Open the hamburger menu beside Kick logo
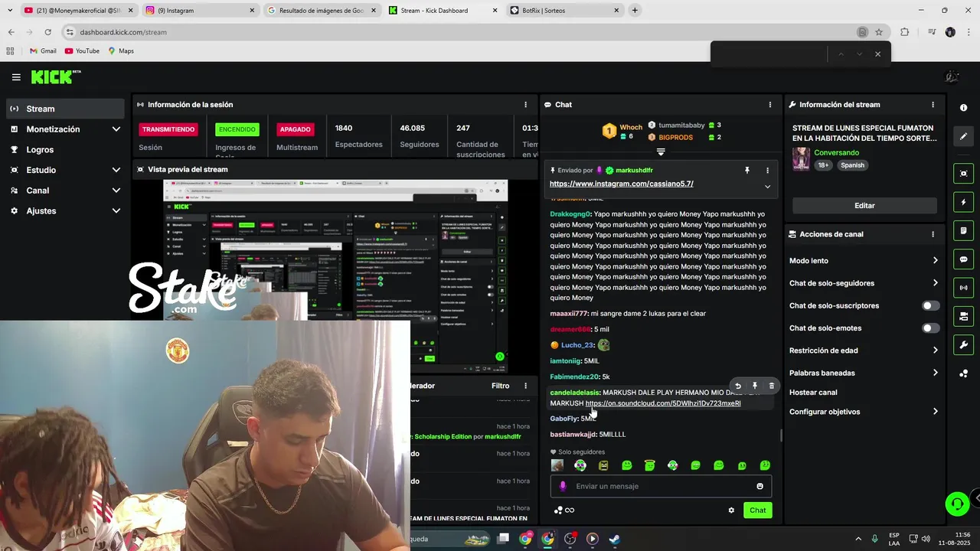This screenshot has width=980, height=551. (x=16, y=77)
